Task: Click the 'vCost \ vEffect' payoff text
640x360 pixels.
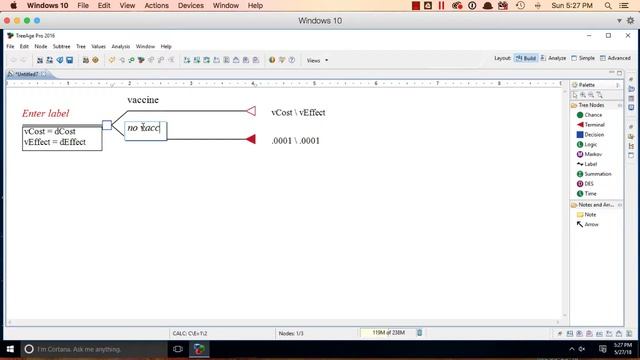Action: click(x=298, y=113)
